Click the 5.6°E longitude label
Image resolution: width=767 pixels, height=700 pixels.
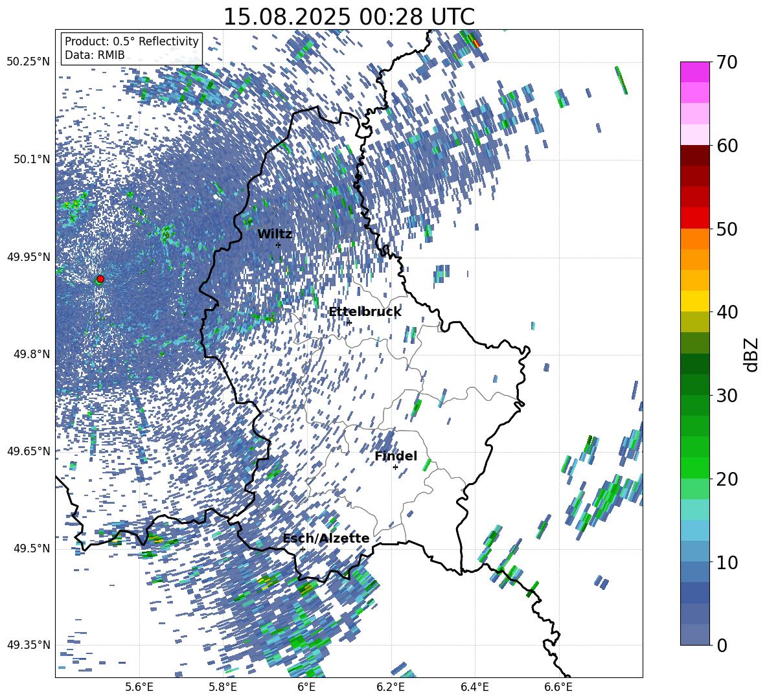pyautogui.click(x=139, y=687)
